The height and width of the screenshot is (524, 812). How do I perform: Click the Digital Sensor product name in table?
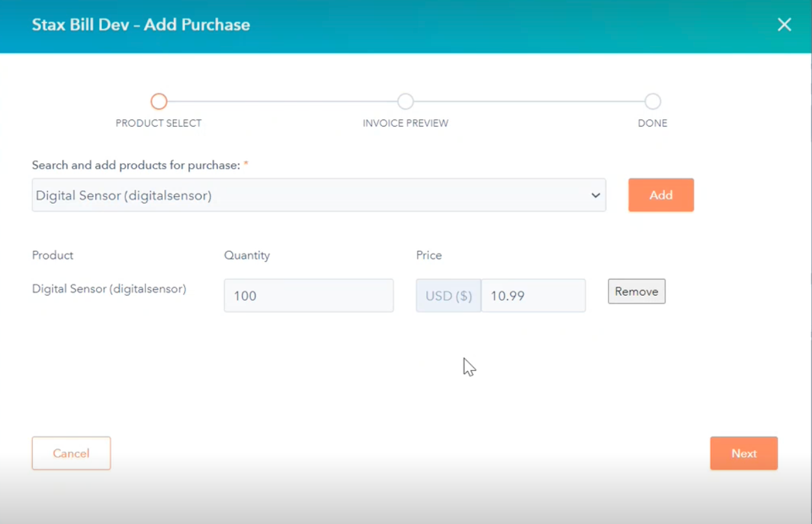[109, 289]
